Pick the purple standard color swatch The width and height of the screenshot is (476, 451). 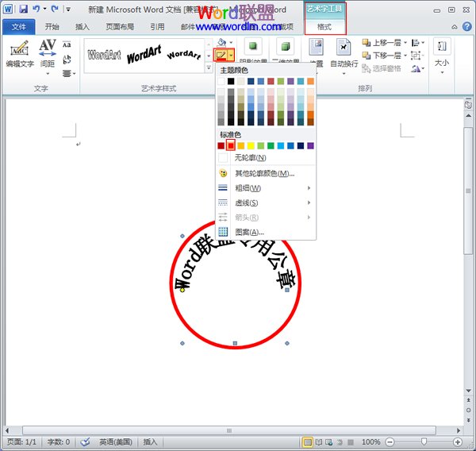click(x=310, y=146)
